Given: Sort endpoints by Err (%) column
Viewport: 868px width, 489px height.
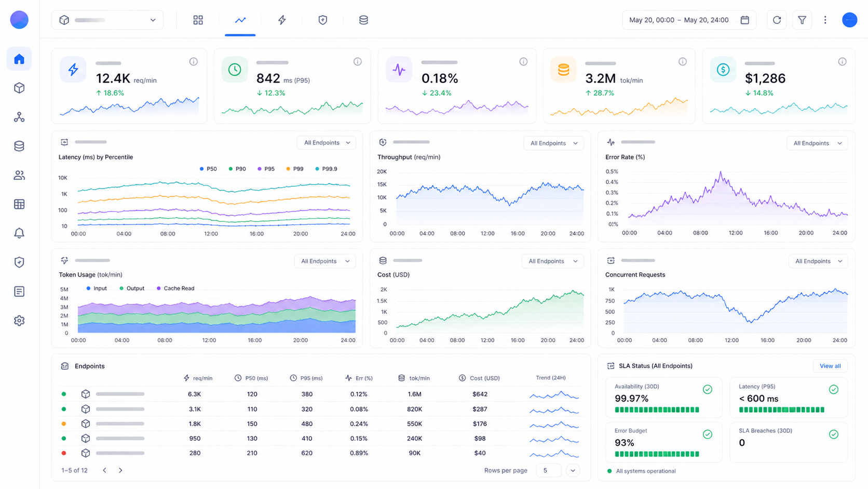Looking at the screenshot, I should (359, 378).
